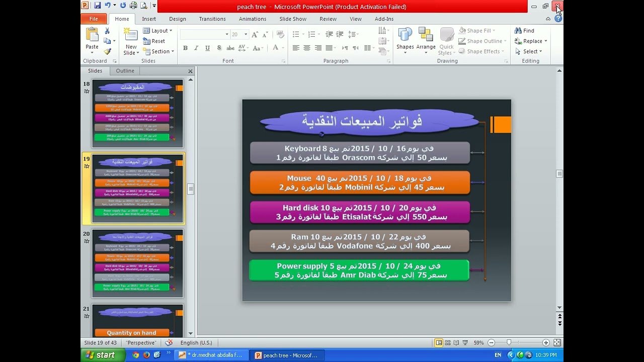The width and height of the screenshot is (644, 362).
Task: Open the Animations ribbon tab
Action: click(x=253, y=19)
